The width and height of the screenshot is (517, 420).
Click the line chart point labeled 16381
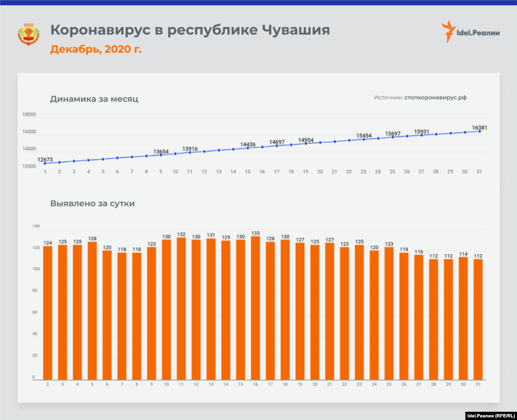(479, 131)
